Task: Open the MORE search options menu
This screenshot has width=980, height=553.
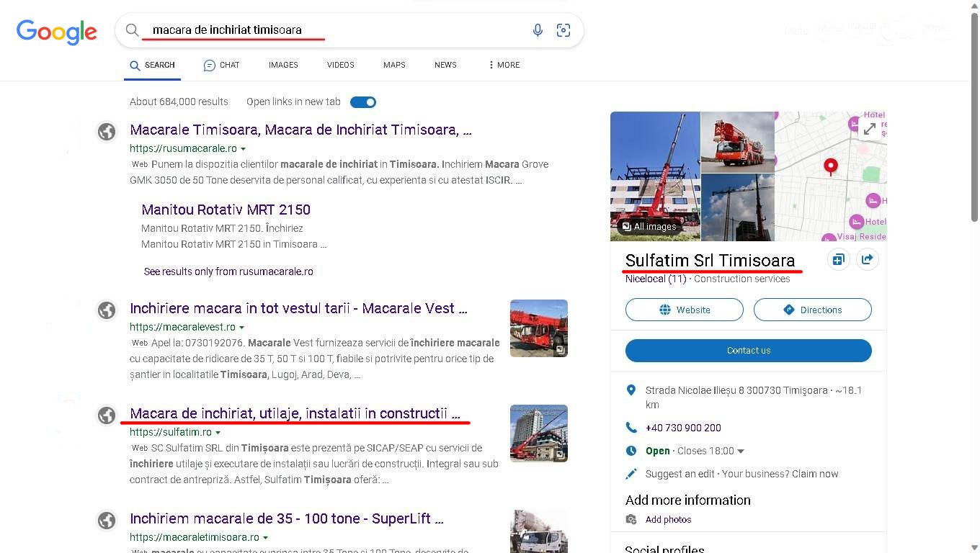Action: click(504, 65)
